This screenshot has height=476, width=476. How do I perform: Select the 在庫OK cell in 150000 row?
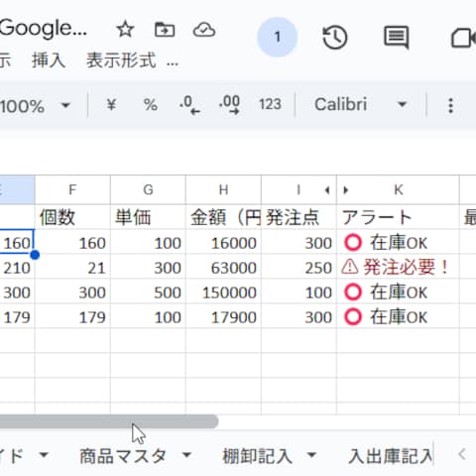coord(398,292)
